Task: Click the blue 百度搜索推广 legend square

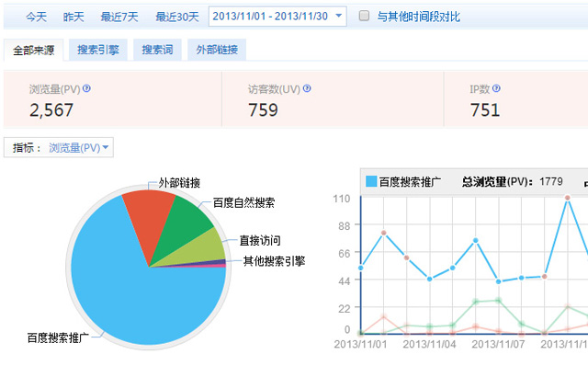Action: coord(371,182)
